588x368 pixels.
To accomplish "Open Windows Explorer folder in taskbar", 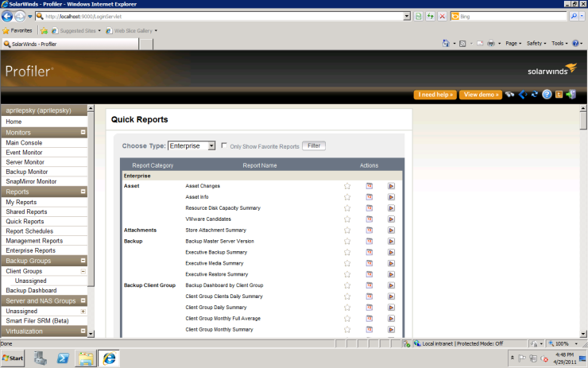I will (86, 358).
